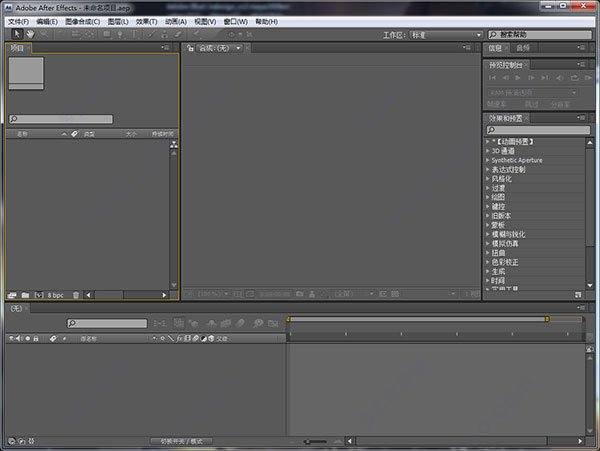This screenshot has height=451, width=600.
Task: Click the 8 bpc color depth button
Action: pos(55,295)
